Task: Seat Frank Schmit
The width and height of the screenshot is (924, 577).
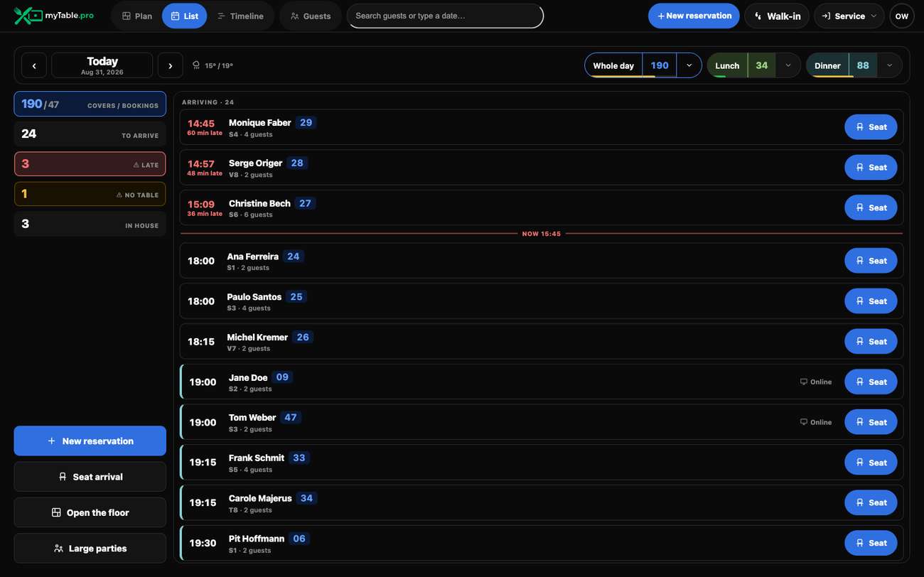Action: click(x=871, y=462)
